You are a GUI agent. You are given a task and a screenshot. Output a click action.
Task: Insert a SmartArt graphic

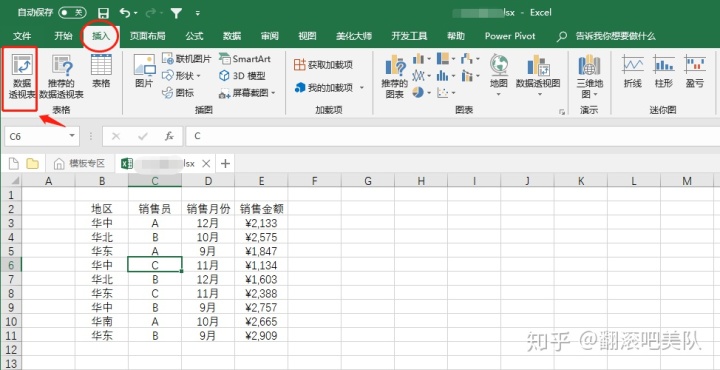245,59
